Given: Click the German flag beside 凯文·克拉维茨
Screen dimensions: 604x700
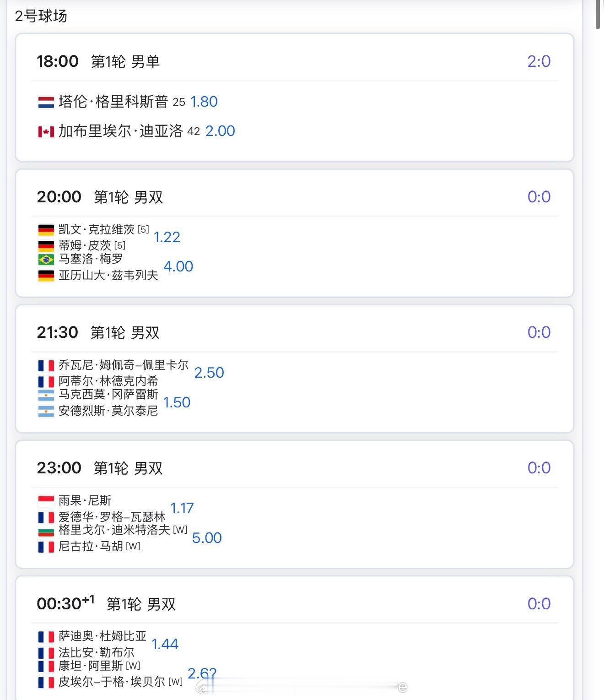Looking at the screenshot, I should (x=46, y=230).
